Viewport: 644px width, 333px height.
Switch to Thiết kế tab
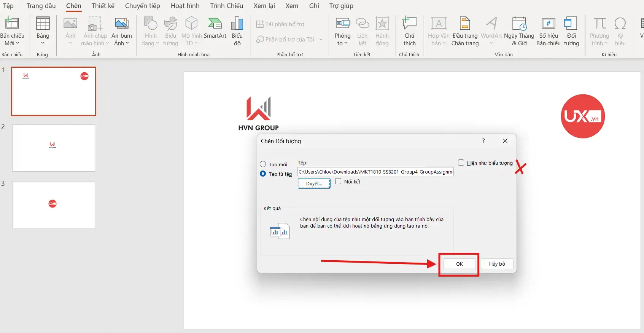(103, 6)
